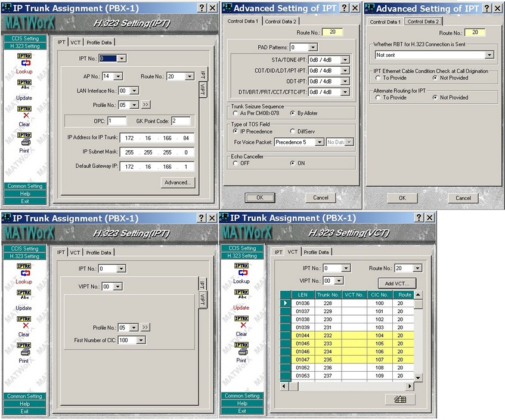Image resolution: width=505 pixels, height=420 pixels.
Task: Click help question mark in VCT window title bar
Action: pos(419,218)
